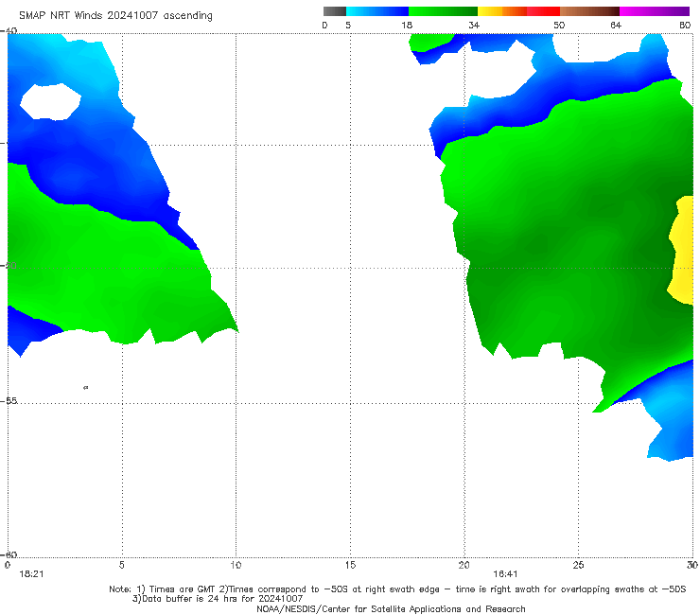Click the title text 'SMAP NRT Winds 20241007 ascending'
The width and height of the screenshot is (700, 615).
tap(115, 15)
